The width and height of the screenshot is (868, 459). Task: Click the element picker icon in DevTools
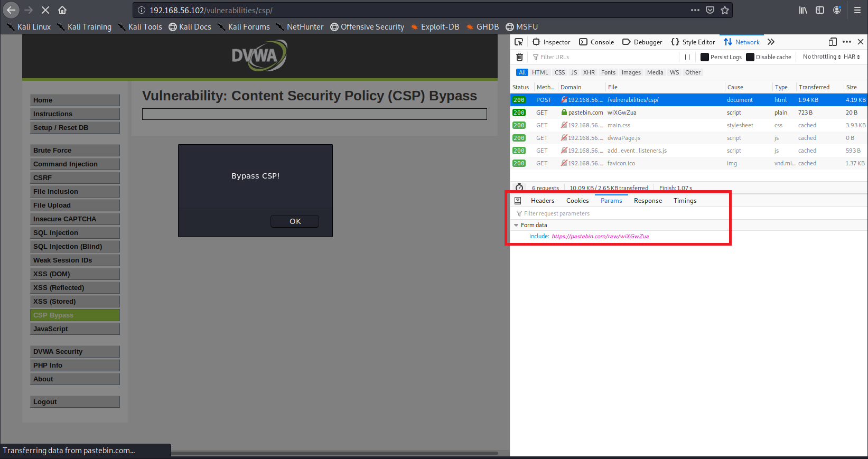[x=519, y=42]
